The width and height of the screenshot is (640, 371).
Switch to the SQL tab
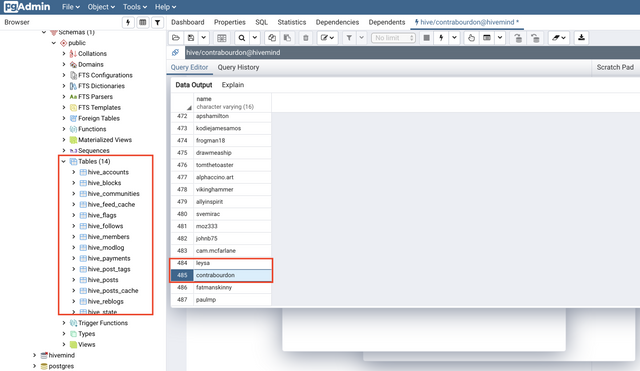tap(262, 22)
